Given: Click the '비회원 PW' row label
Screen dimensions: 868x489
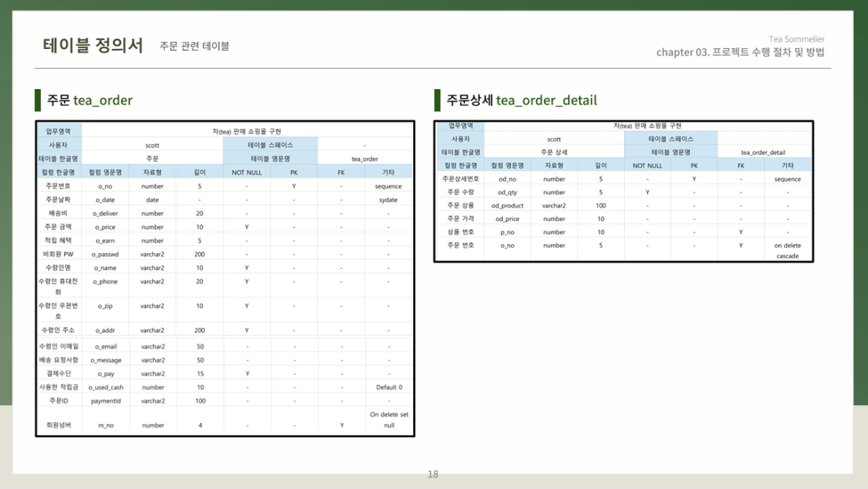Looking at the screenshot, I should 58,255.
